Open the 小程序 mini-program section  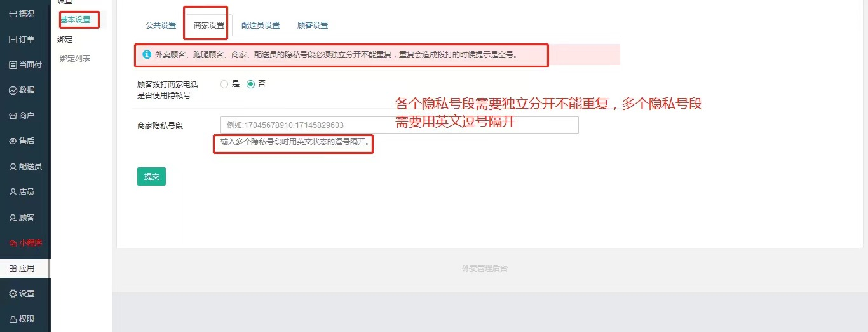pos(25,243)
